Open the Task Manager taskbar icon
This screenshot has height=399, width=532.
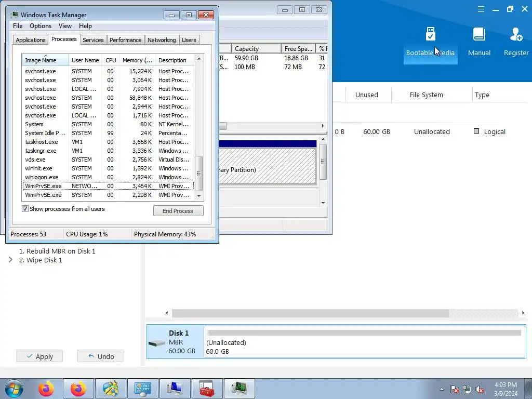pos(239,389)
